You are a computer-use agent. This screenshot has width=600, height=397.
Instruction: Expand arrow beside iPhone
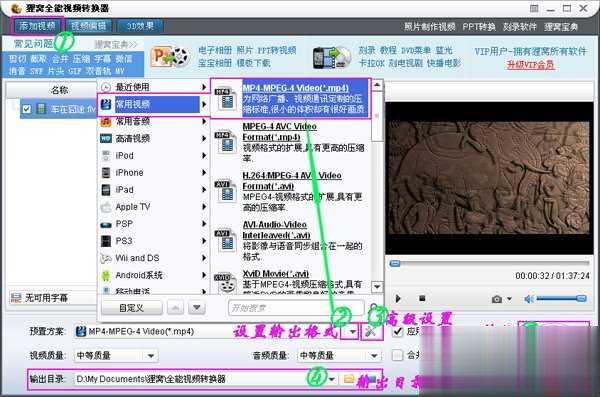click(204, 173)
